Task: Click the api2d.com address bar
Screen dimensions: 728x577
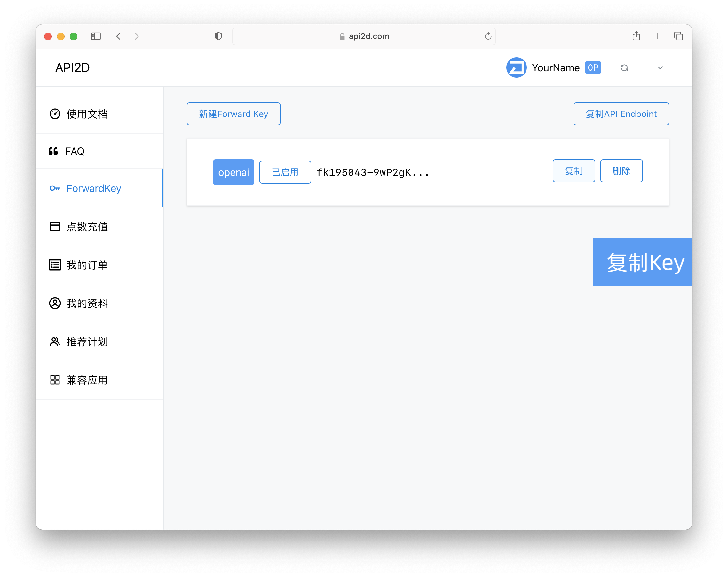Action: (364, 36)
